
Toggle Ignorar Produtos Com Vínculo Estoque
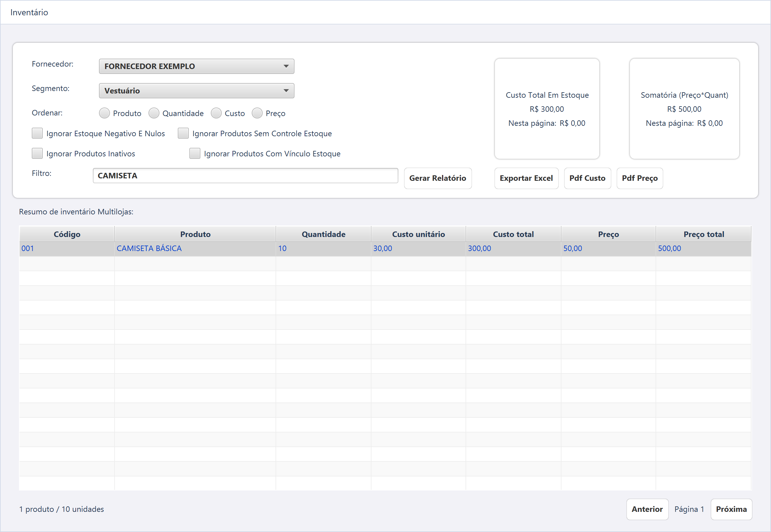click(x=195, y=154)
